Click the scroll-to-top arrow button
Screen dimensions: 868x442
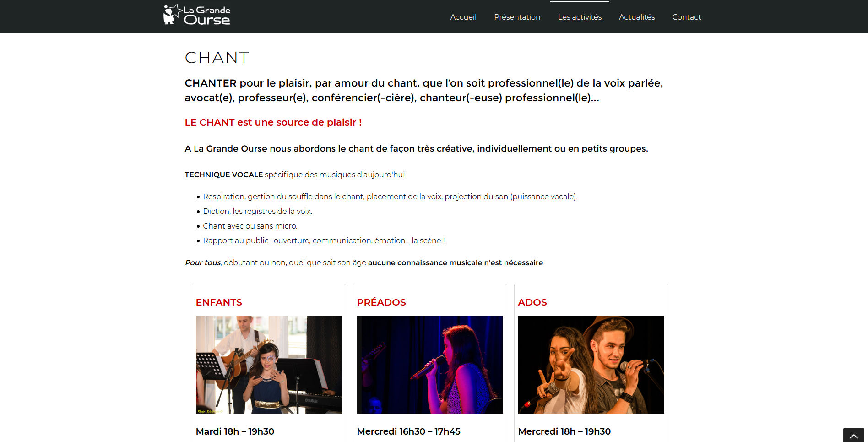point(853,435)
